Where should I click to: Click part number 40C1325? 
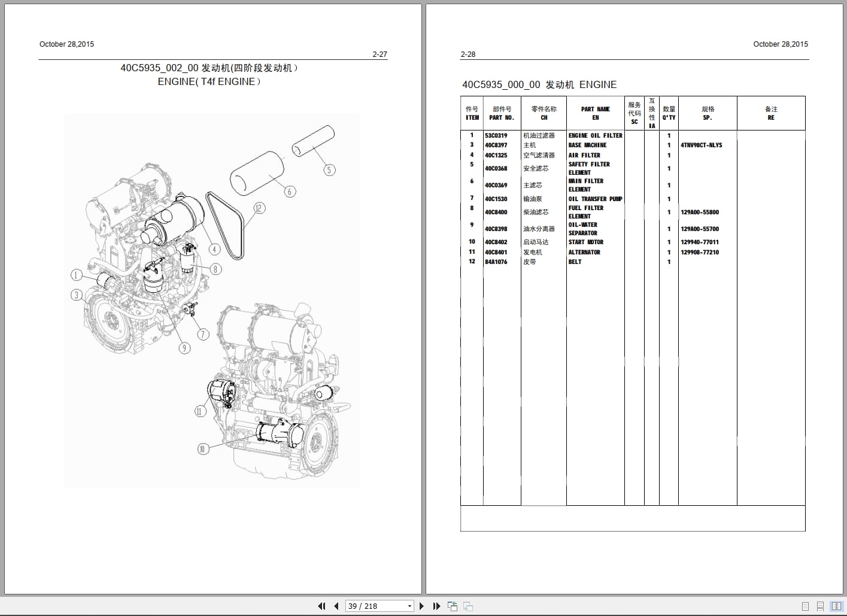(x=496, y=156)
